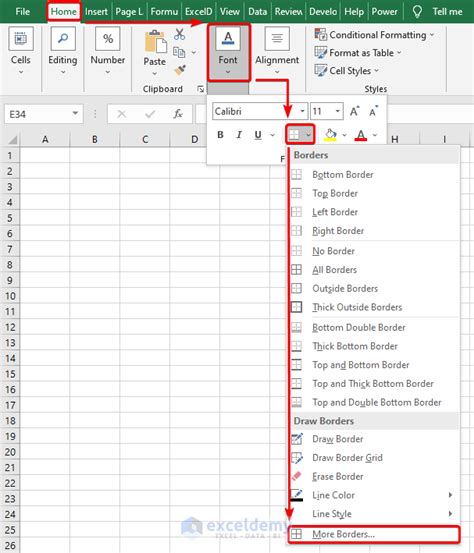Select Outside Borders option
Screen dimensions: 474x553
375,288
